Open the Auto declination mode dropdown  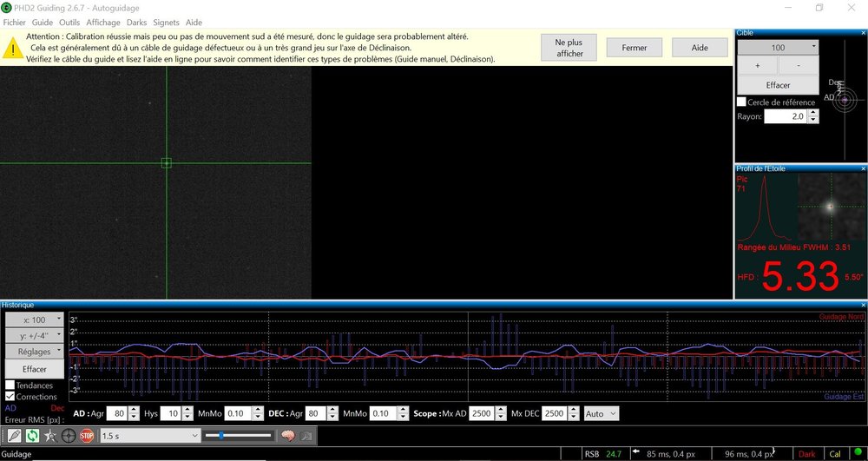pos(602,413)
